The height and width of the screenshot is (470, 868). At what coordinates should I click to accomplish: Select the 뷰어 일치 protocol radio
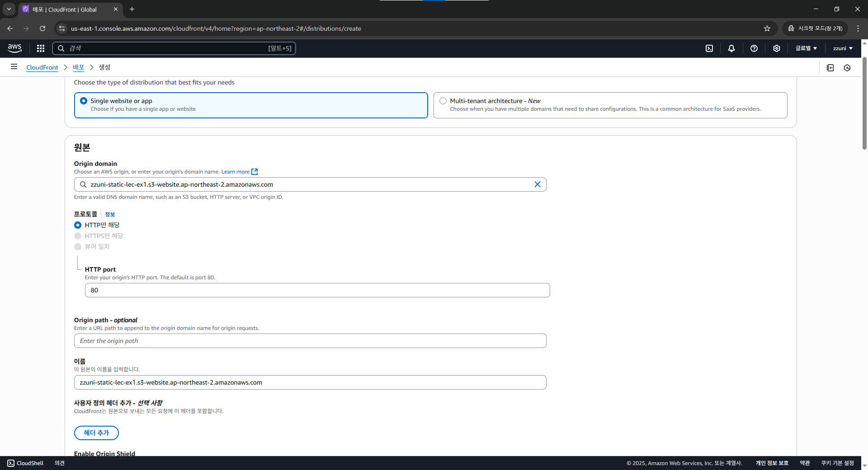[78, 247]
